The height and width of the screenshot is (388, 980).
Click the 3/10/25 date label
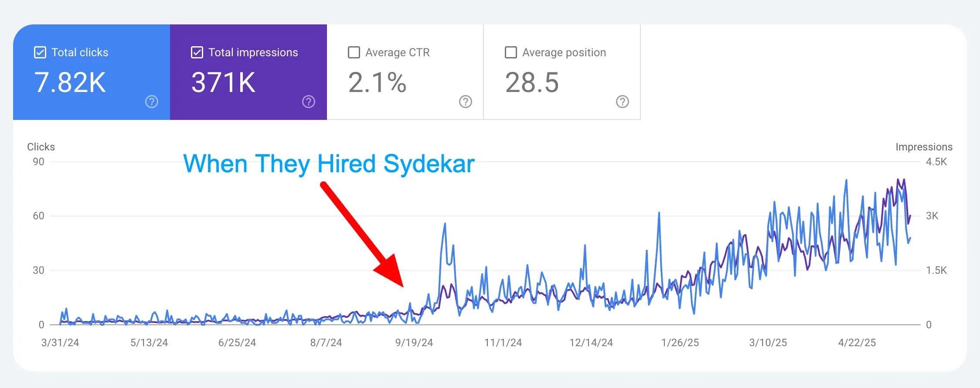(x=768, y=343)
